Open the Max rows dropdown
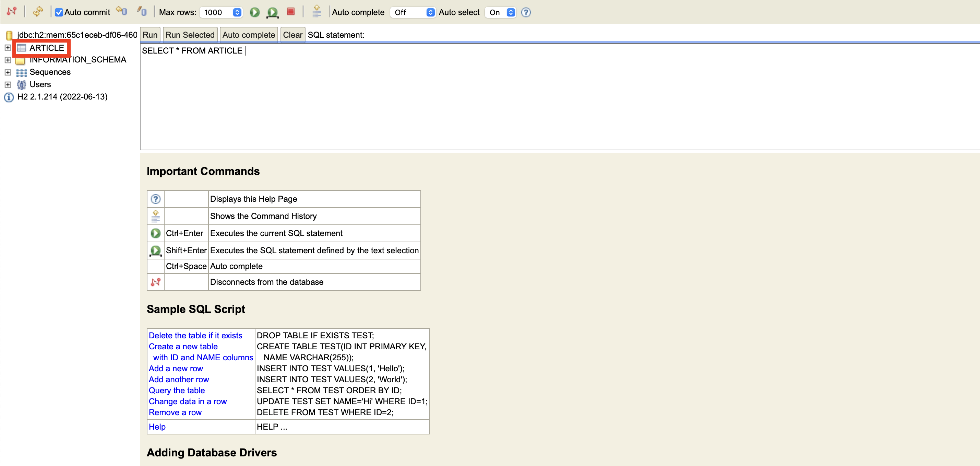 pyautogui.click(x=221, y=12)
